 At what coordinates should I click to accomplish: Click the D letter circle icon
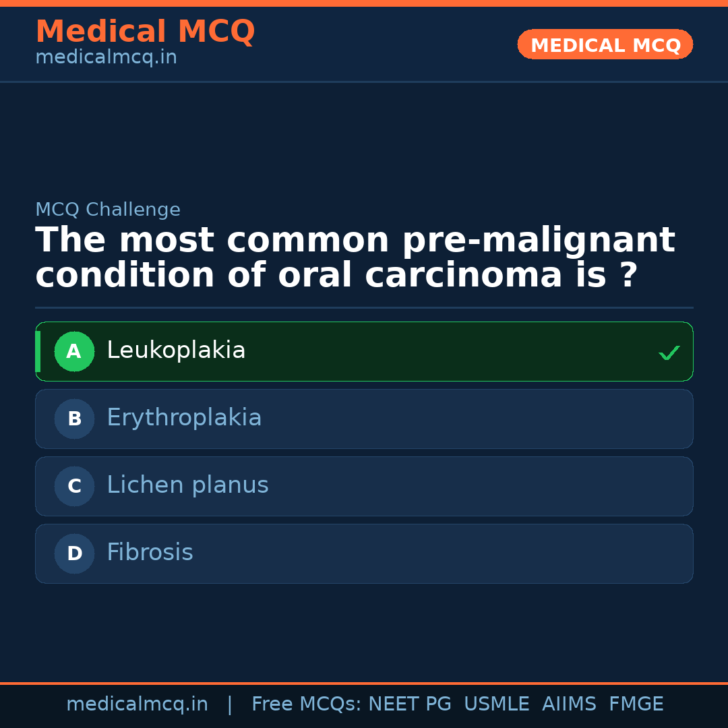pos(74,553)
